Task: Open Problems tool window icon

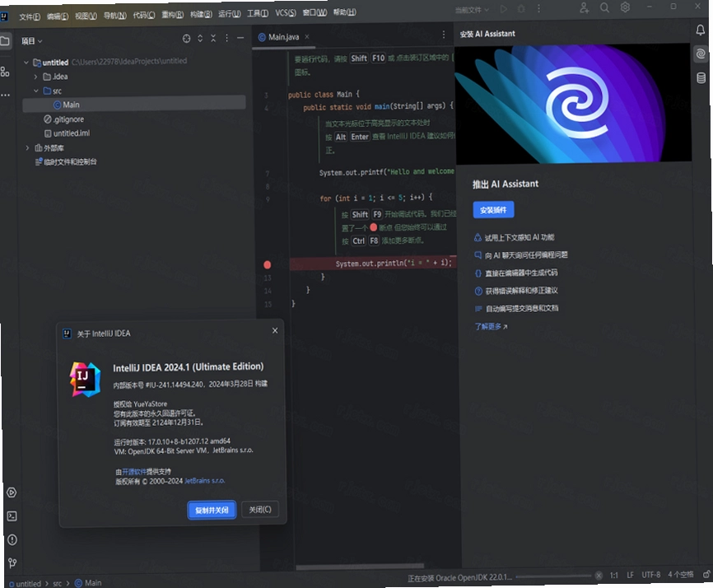Action: [x=12, y=539]
